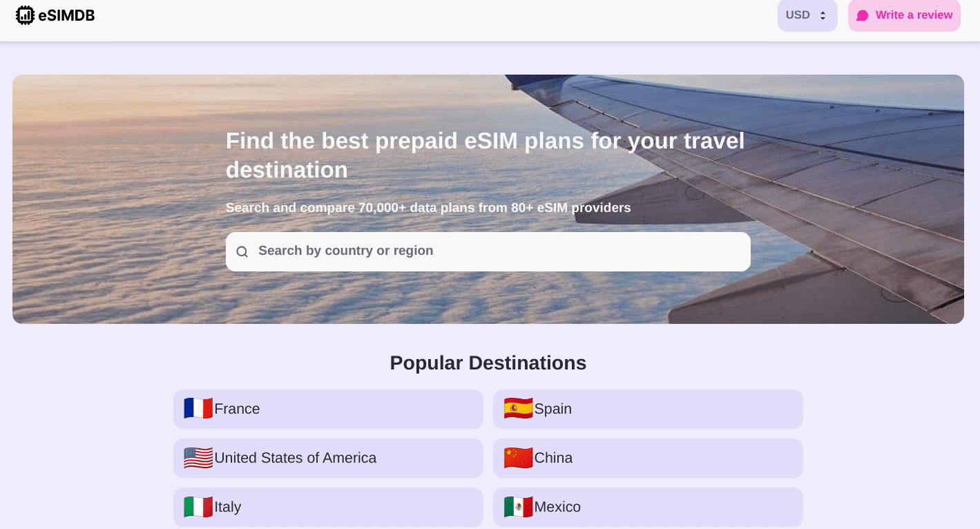Click the France flag icon
Screen dimensions: 980x529
point(198,409)
